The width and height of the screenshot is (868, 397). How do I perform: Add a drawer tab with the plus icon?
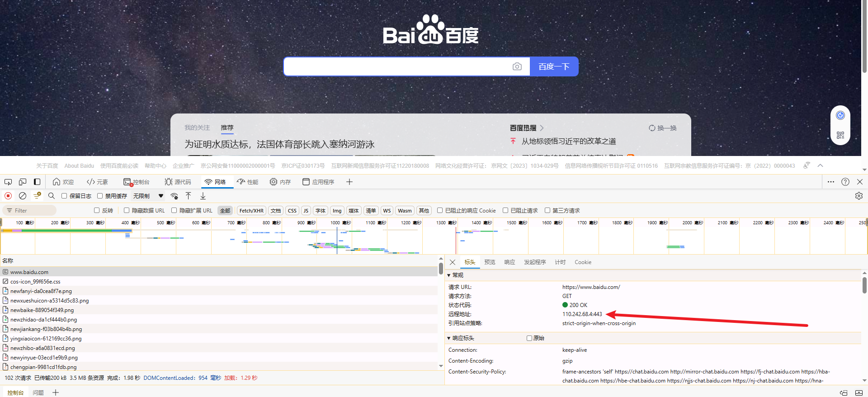coord(56,392)
